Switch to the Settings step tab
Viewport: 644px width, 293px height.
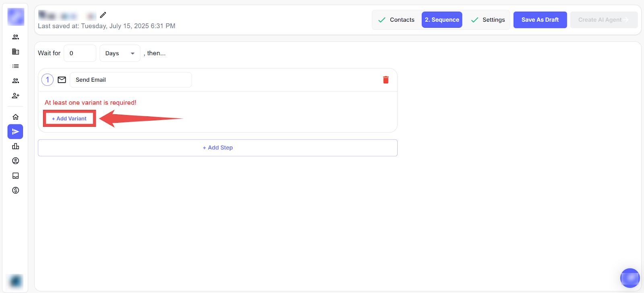[488, 20]
